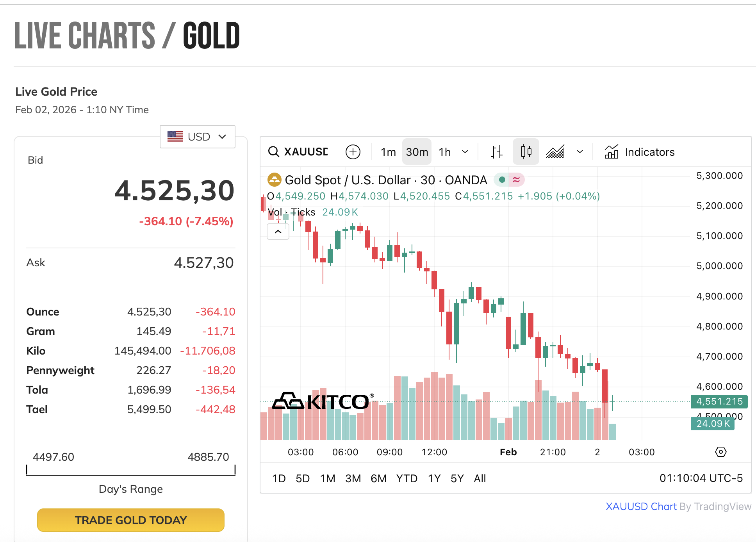Collapse the chart legend via chevron
Screen dimensions: 756x542
[278, 232]
